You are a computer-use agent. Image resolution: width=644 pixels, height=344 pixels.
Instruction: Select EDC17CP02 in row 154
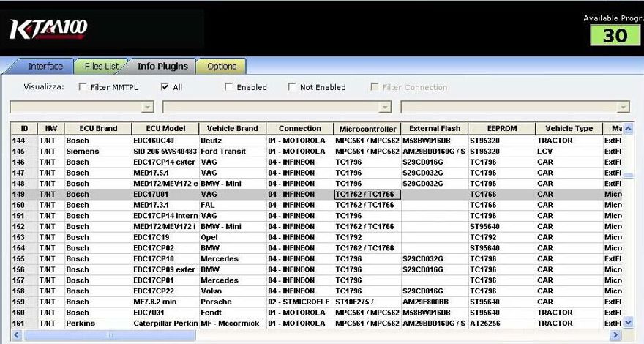tap(165, 248)
